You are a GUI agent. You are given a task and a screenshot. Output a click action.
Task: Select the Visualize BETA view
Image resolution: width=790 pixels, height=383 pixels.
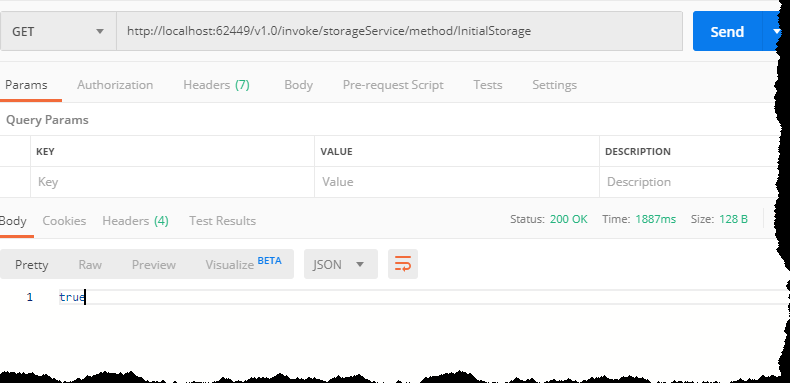point(243,264)
